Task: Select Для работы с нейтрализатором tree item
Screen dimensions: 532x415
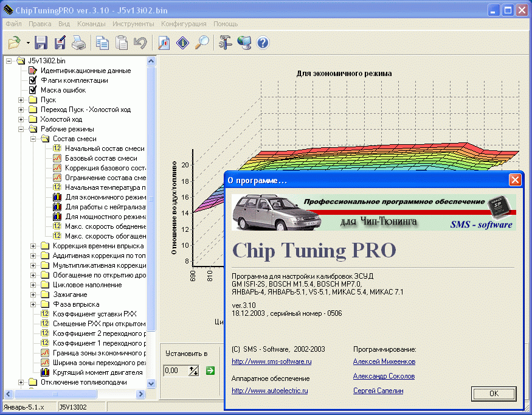Action: 105,207
